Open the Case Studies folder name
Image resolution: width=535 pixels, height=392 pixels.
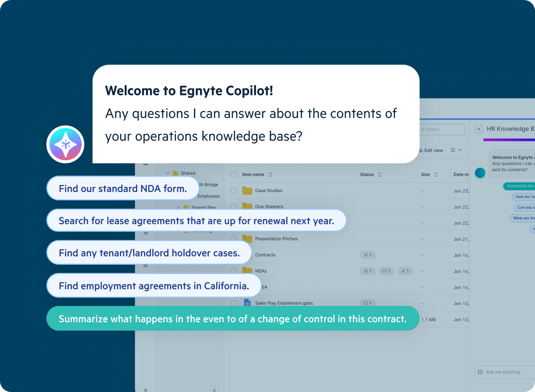click(269, 191)
